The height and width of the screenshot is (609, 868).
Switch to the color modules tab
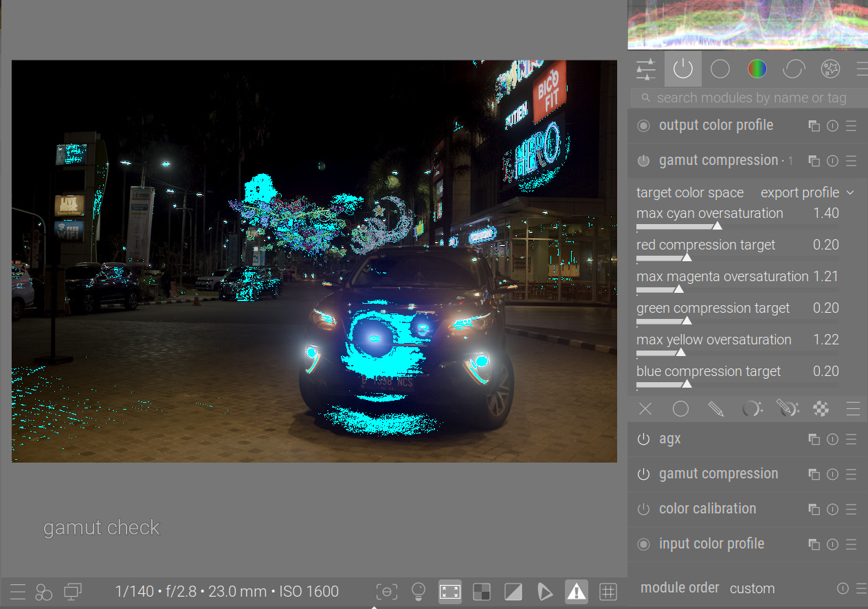point(757,69)
